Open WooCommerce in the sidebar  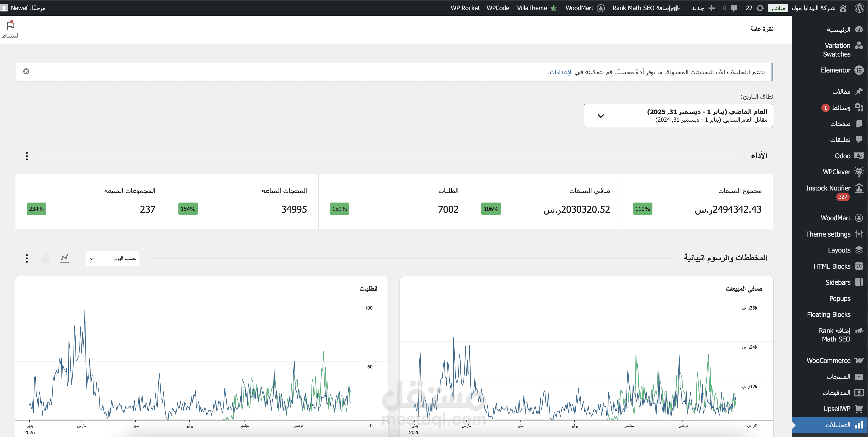pyautogui.click(x=828, y=361)
